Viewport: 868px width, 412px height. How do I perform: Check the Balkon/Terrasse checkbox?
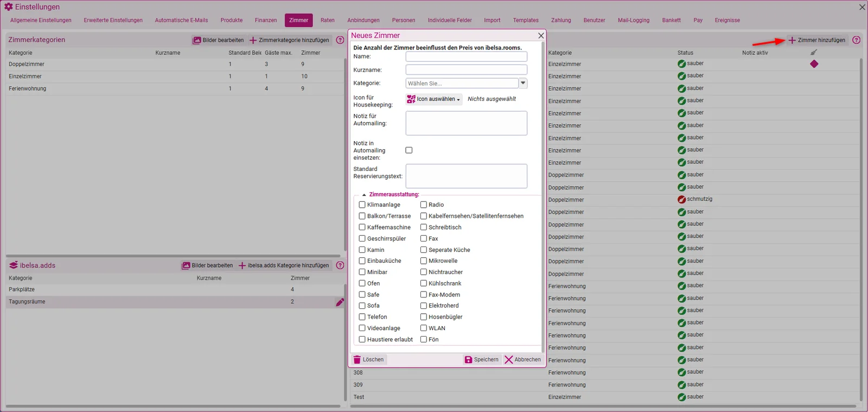[362, 216]
